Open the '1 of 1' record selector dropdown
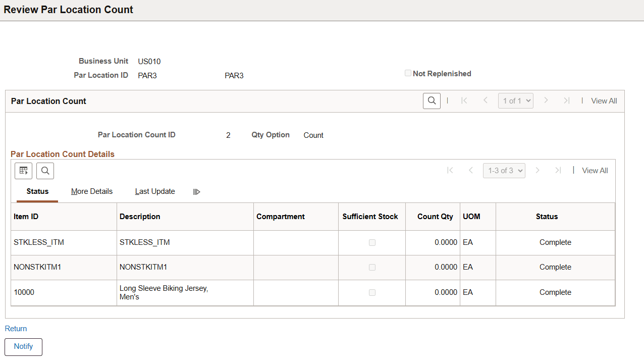Viewport: 644px width, 363px height. (515, 100)
